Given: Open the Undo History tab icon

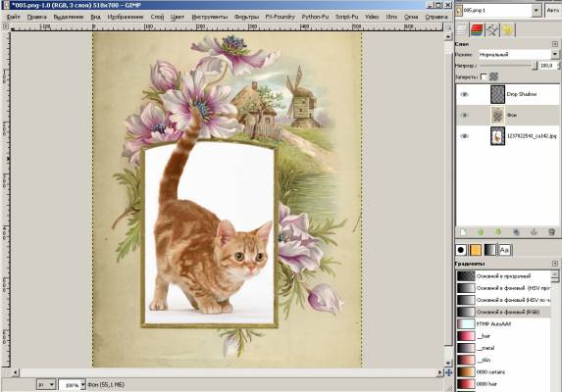Looking at the screenshot, I should [x=507, y=29].
